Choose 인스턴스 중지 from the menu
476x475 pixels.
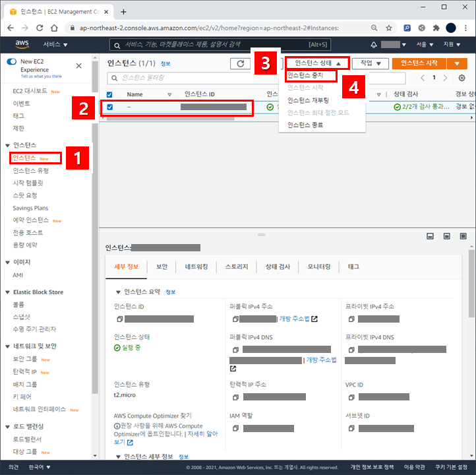tap(305, 75)
